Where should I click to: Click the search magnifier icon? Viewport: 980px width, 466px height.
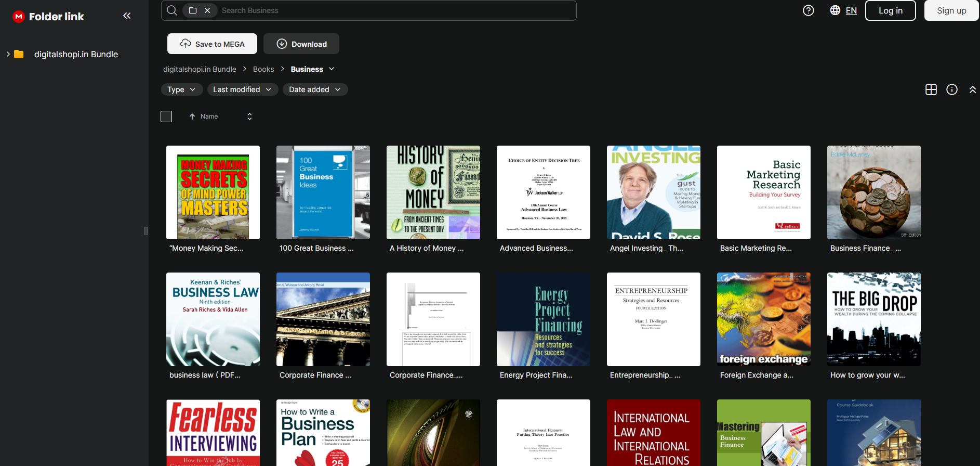[x=172, y=10]
